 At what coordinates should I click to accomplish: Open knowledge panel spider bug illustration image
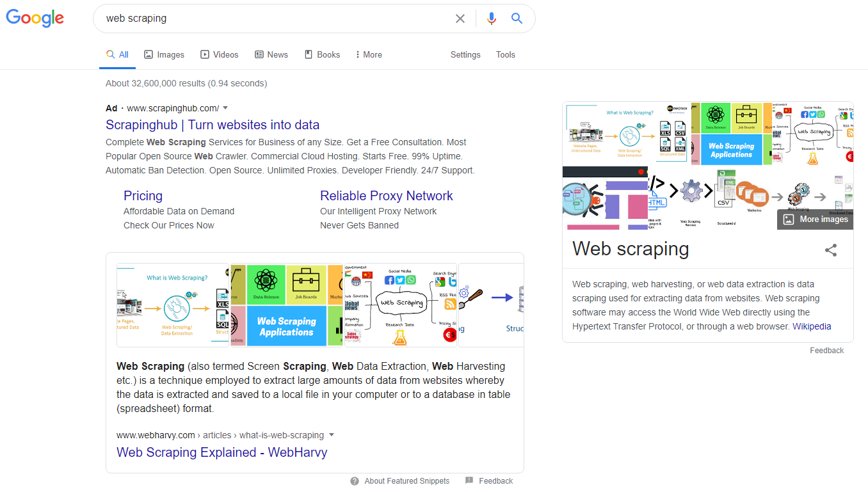605,198
